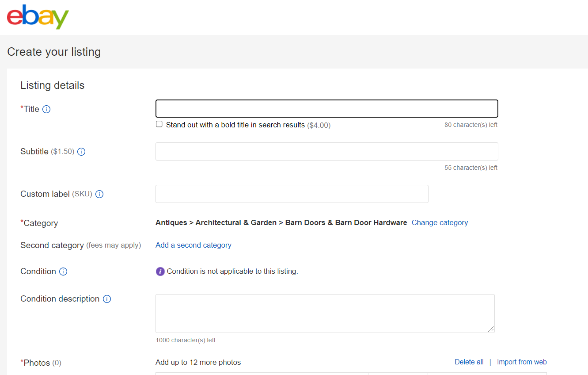Click inside the Condition description textarea
The width and height of the screenshot is (588, 375).
325,313
